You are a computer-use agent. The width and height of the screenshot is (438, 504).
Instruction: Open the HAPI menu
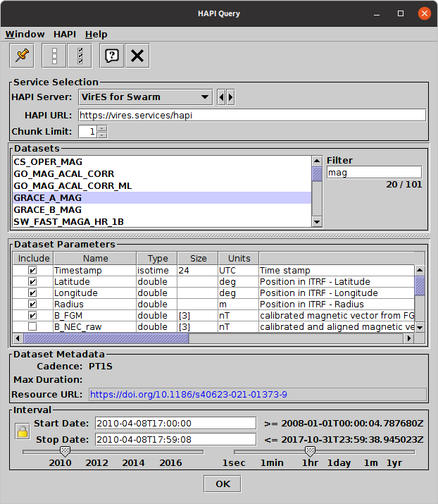click(x=65, y=34)
